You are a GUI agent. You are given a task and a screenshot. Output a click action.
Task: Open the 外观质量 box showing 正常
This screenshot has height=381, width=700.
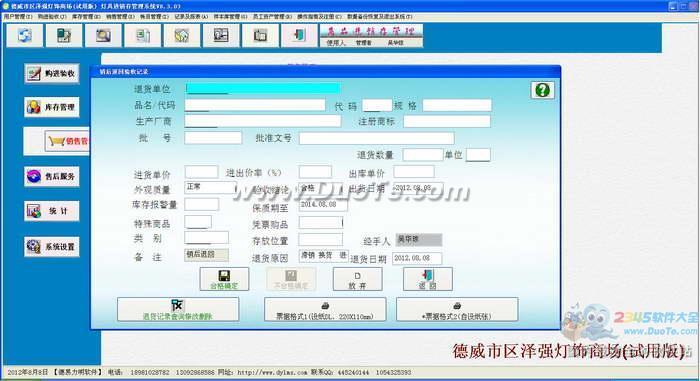(x=209, y=187)
